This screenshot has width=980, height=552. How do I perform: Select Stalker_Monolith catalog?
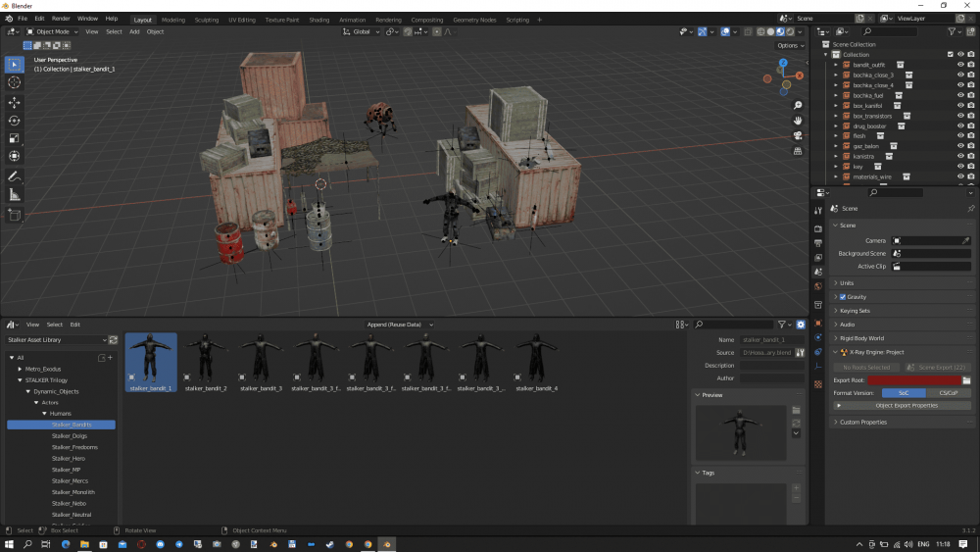pyautogui.click(x=73, y=492)
